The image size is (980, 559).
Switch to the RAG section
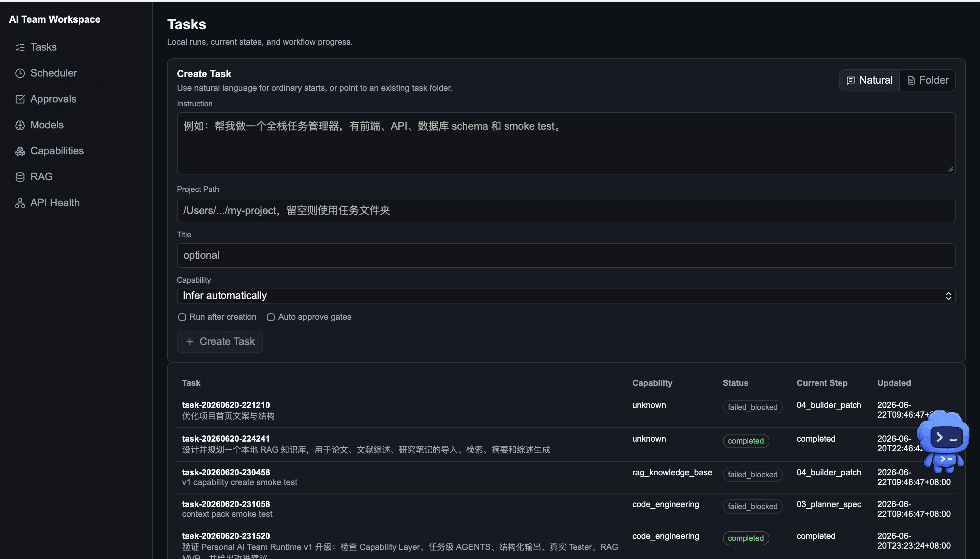pos(41,177)
